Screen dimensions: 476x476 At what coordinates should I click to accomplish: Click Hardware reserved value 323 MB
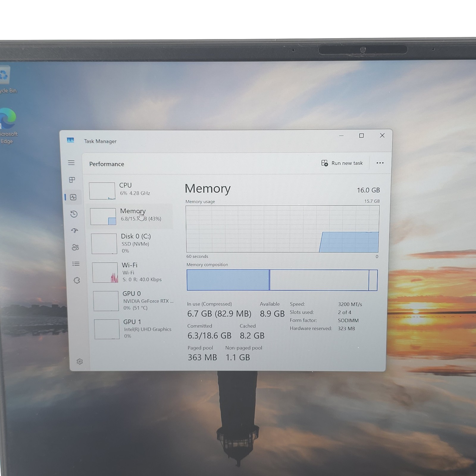346,328
